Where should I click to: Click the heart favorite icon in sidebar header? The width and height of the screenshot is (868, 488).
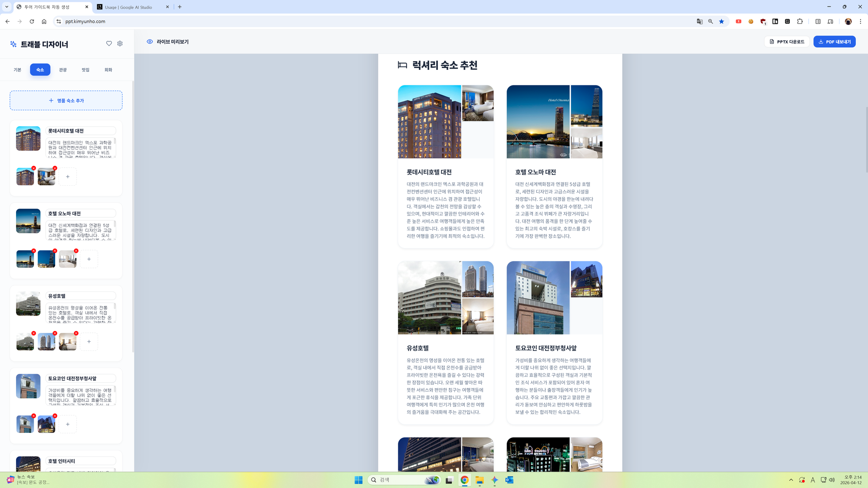(x=109, y=43)
